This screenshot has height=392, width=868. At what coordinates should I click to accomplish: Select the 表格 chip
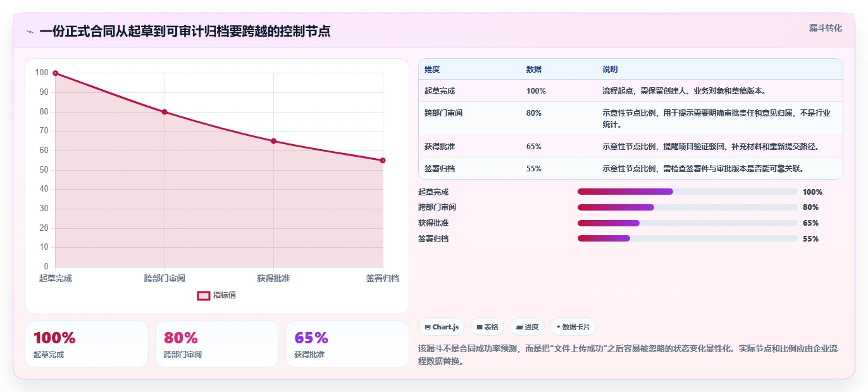click(487, 327)
